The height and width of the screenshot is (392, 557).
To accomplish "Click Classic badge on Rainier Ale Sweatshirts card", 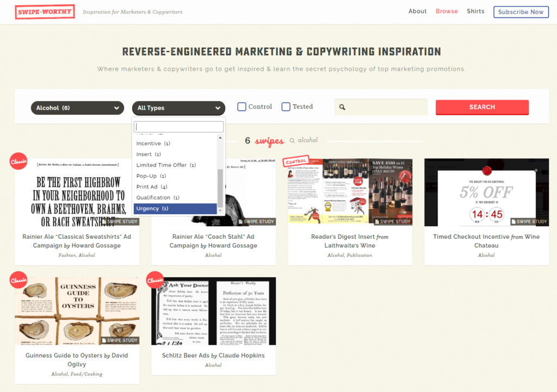I will coord(18,161).
